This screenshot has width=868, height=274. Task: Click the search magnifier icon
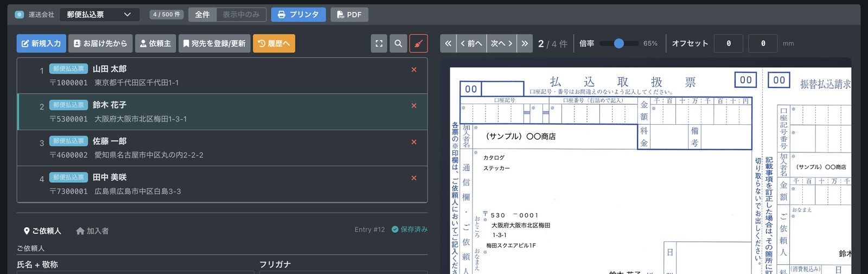398,43
